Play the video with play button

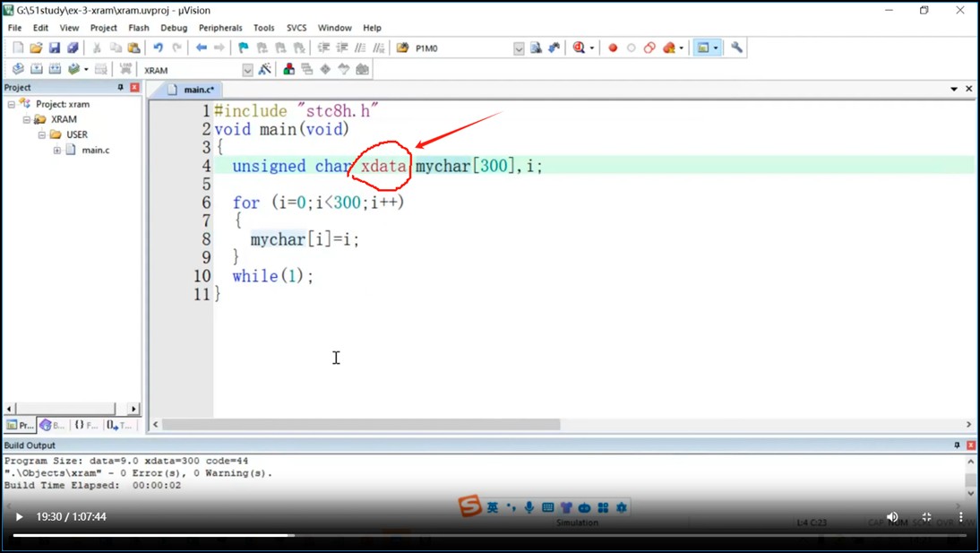[x=19, y=517]
